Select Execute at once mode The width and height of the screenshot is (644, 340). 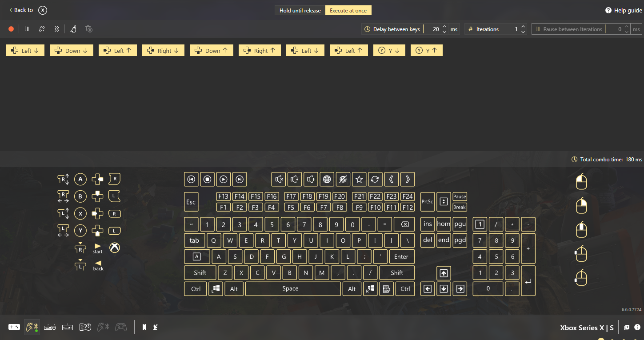click(348, 10)
